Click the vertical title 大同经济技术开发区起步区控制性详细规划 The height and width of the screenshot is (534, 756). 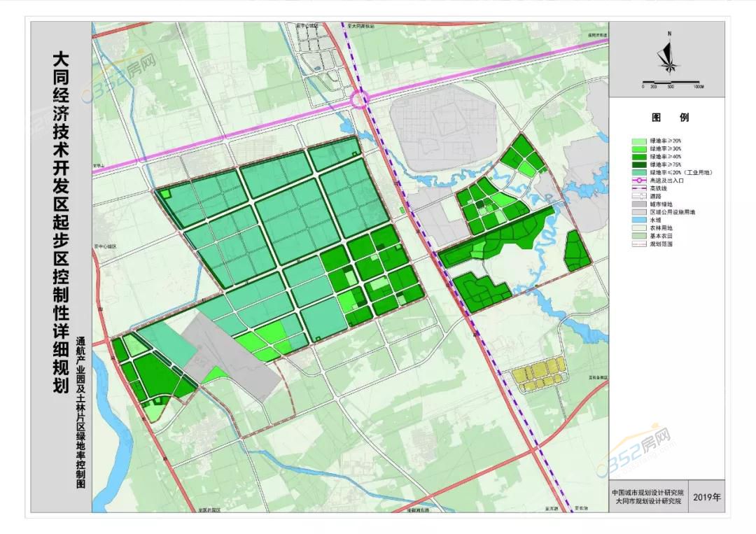coord(61,223)
